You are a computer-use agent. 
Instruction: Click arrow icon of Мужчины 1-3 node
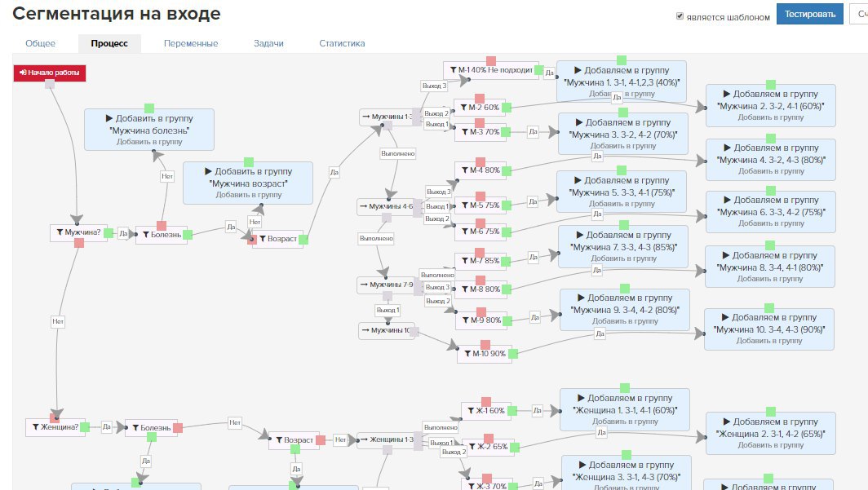pyautogui.click(x=366, y=117)
